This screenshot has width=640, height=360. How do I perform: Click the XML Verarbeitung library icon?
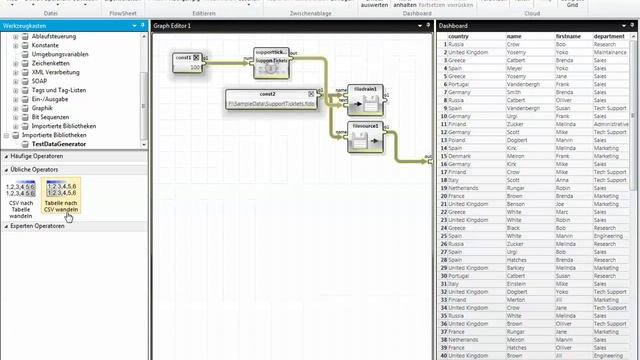(25, 72)
